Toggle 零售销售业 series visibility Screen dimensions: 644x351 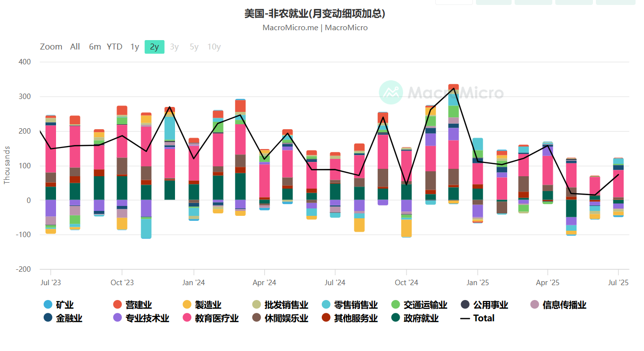[x=350, y=305]
